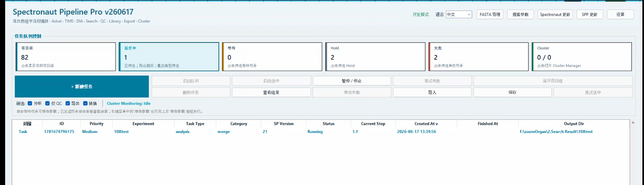Click the Current Step 1.1 cell
Viewport: 644px width, 185px height.
(355, 132)
